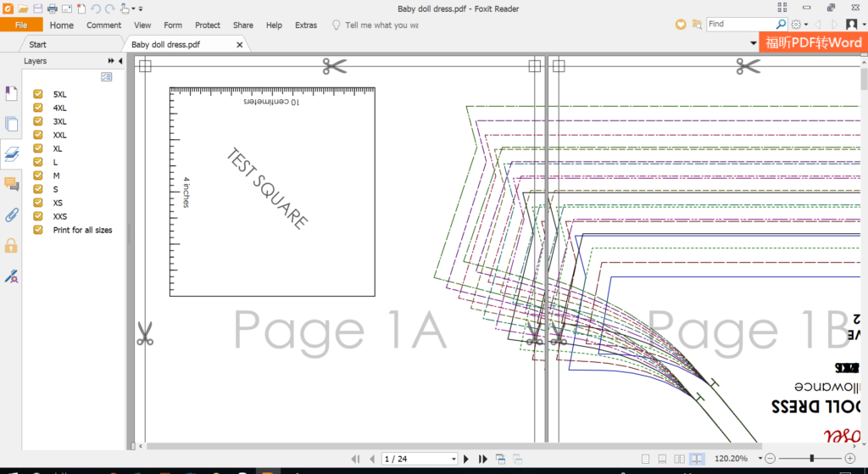Open the zoom percentage dropdown arrow

tap(760, 459)
